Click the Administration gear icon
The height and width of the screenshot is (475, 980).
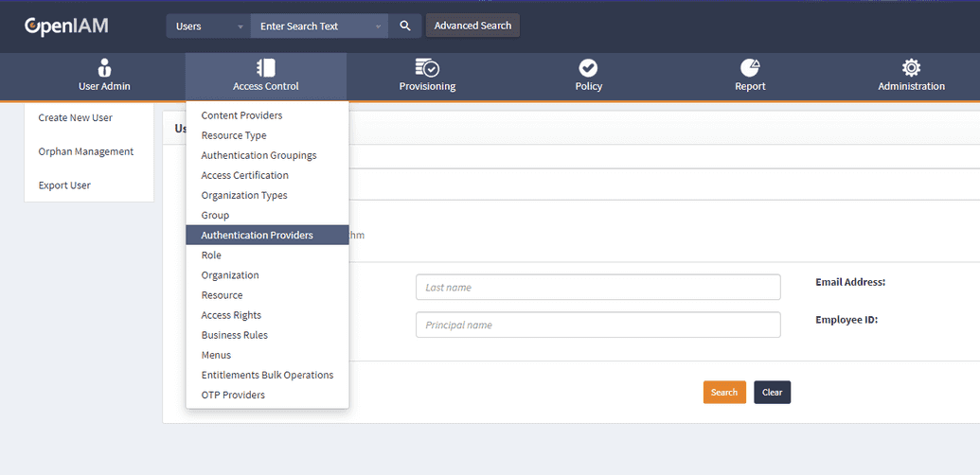911,67
